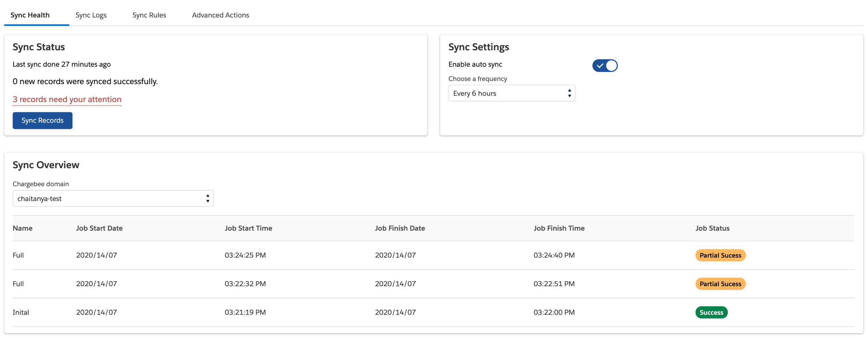Open the '3 records need your attention' link
868x338 pixels.
pos(67,99)
